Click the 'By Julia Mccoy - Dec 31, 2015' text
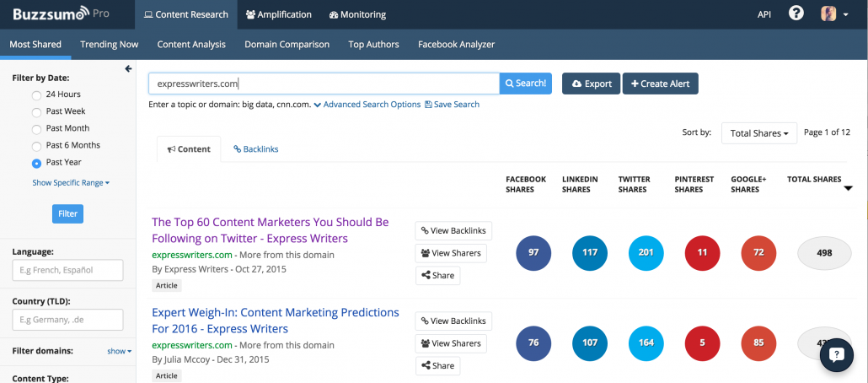Viewport: 868px width, 383px height. pos(211,359)
